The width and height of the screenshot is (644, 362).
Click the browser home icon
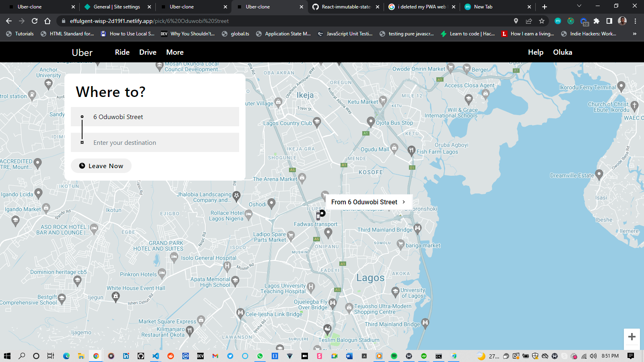47,21
